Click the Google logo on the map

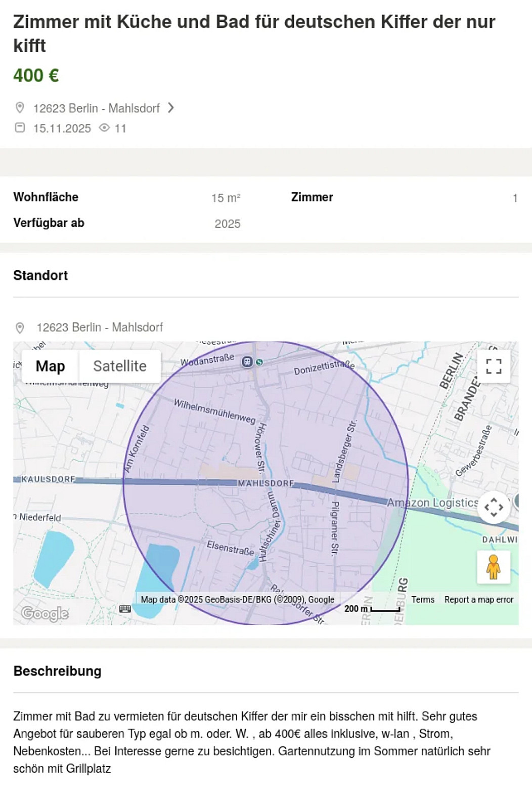(x=45, y=613)
